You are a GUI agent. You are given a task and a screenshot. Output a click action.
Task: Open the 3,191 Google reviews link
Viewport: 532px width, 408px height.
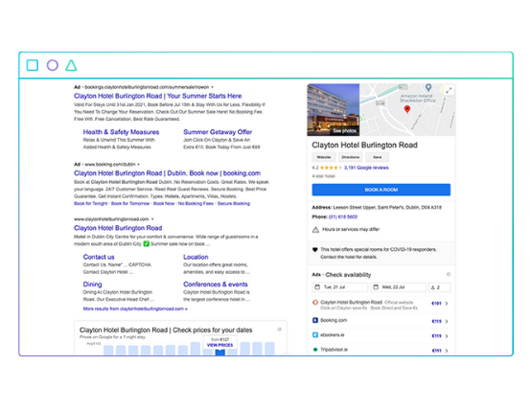point(366,168)
